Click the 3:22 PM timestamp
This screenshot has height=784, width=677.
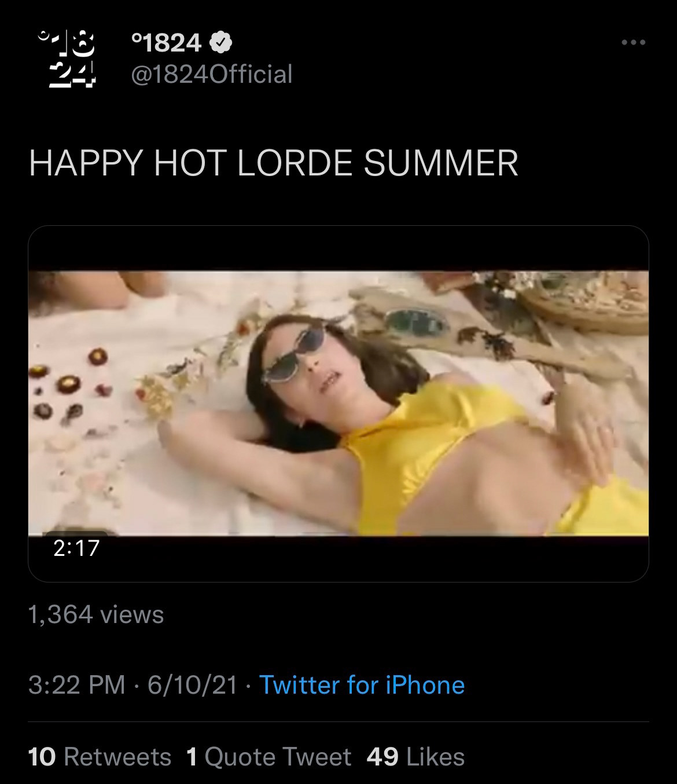pyautogui.click(x=76, y=685)
